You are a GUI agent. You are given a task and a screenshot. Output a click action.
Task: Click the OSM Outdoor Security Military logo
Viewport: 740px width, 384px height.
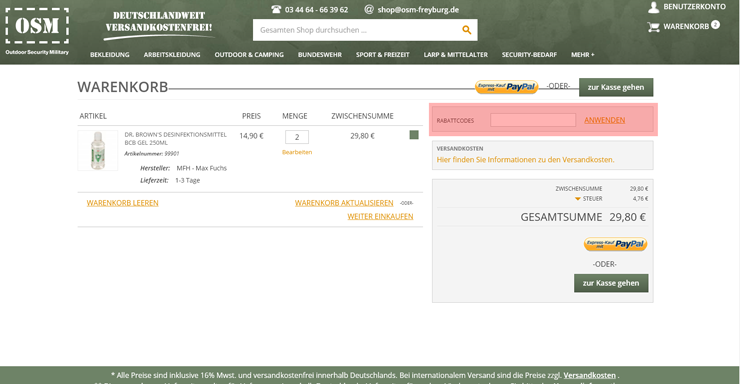37,31
